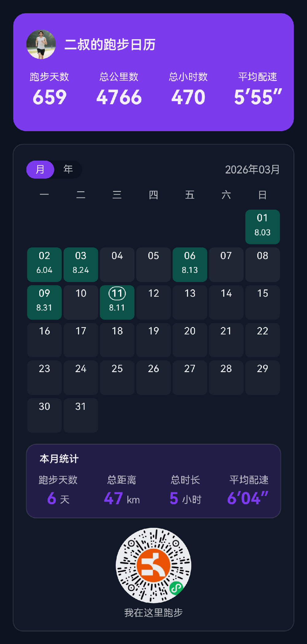
Task: Click the 659 running days stat
Action: pos(49,97)
